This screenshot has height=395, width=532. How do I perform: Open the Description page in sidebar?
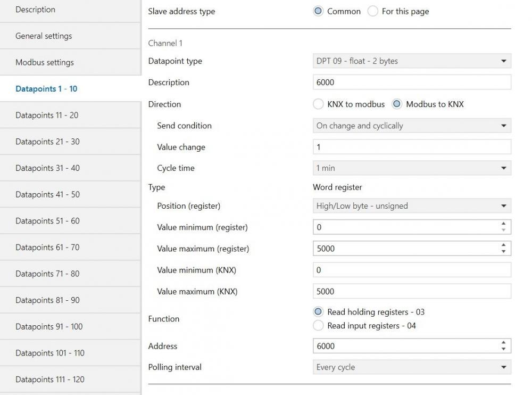35,10
